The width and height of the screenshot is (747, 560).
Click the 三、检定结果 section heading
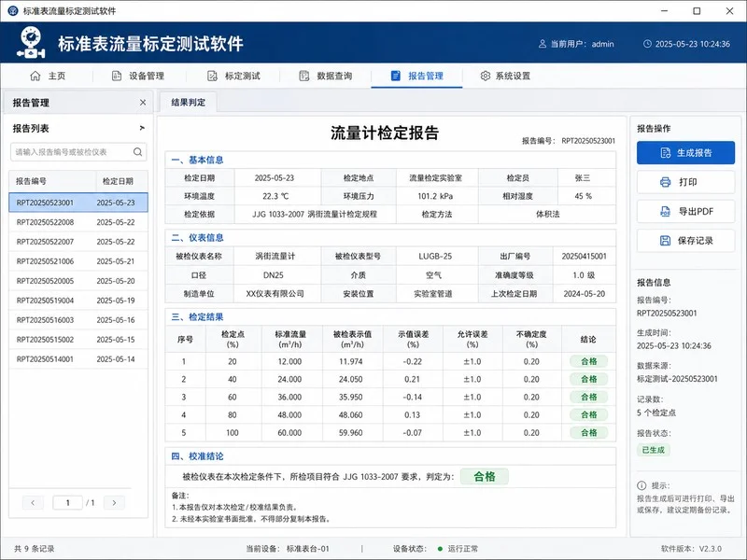point(197,316)
